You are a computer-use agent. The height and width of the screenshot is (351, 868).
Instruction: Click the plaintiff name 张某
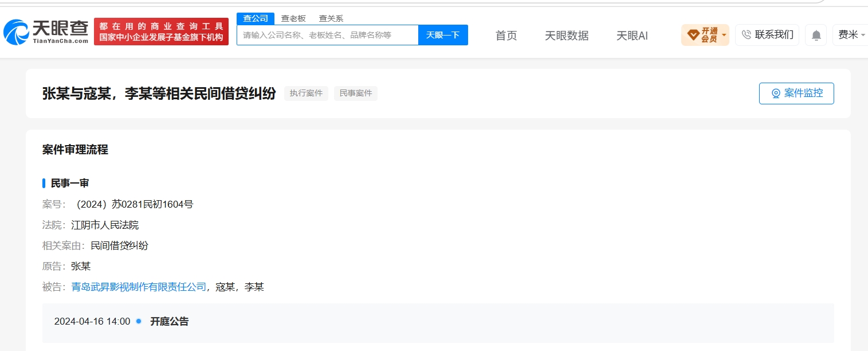(x=81, y=266)
